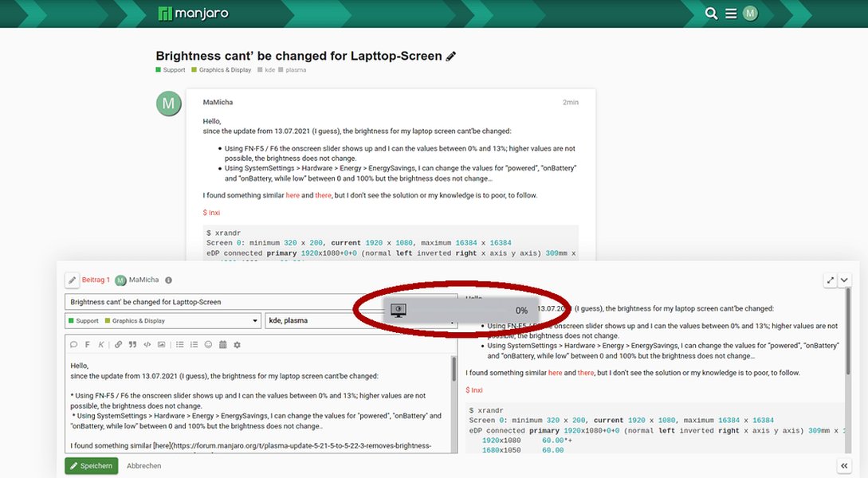Click the '$ inxi' link in the post

[x=211, y=213]
